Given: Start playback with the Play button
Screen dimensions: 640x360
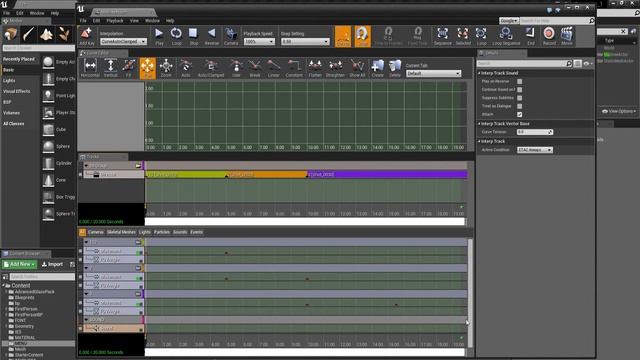Looking at the screenshot, I should (159, 36).
